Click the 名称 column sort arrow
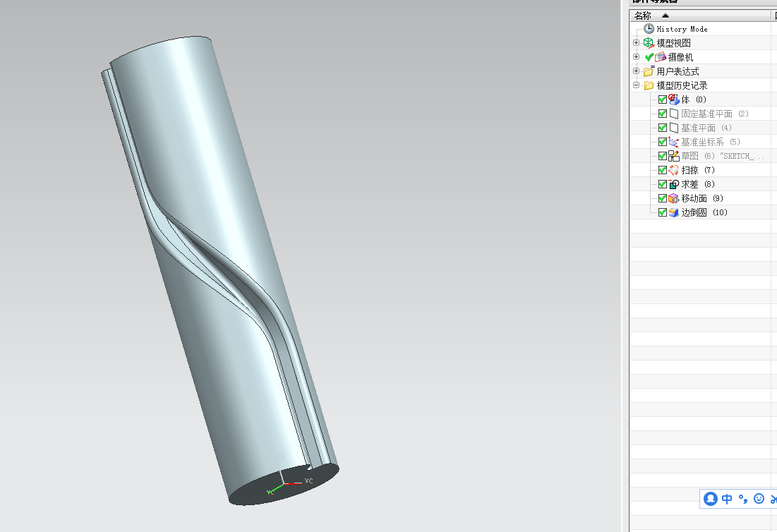This screenshot has height=532, width=777. coord(665,16)
